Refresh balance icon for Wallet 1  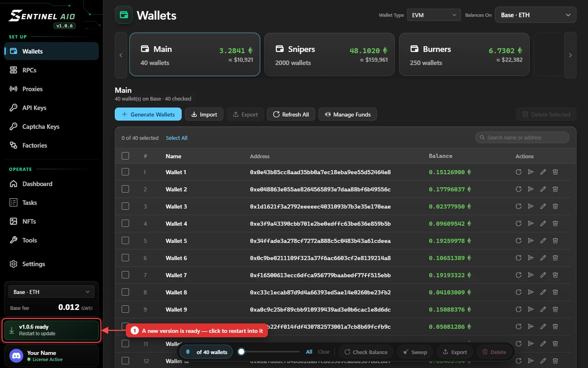pos(519,172)
